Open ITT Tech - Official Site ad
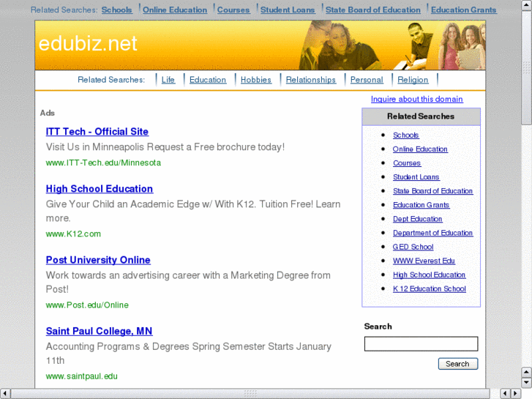The height and width of the screenshot is (399, 532). point(97,132)
